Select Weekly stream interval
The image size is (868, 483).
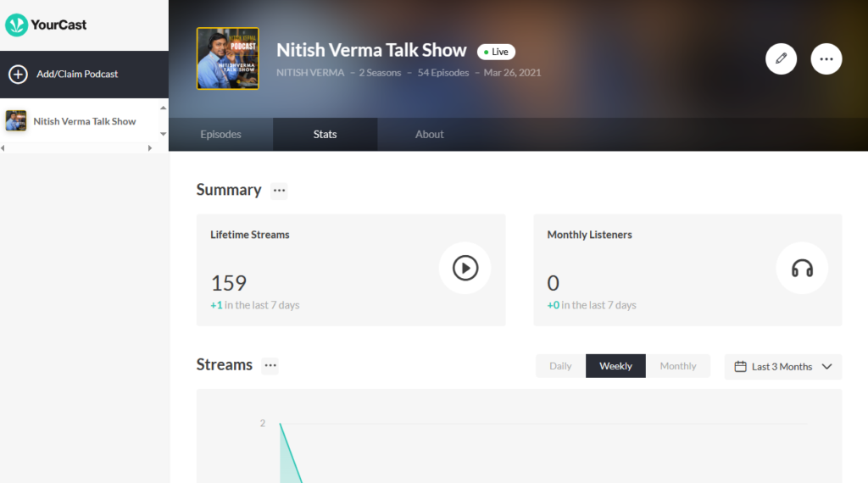point(615,366)
